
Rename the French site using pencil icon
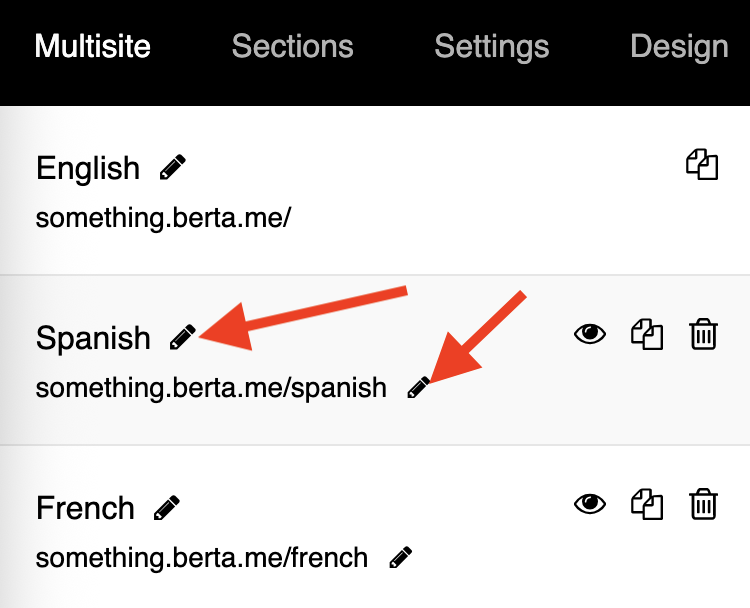click(166, 508)
